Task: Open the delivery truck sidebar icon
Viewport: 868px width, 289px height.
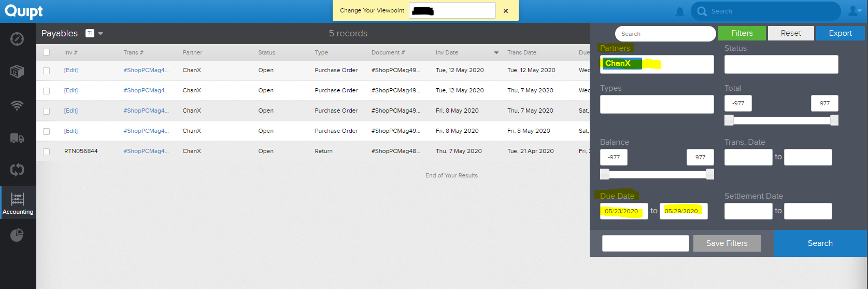Action: click(x=17, y=138)
